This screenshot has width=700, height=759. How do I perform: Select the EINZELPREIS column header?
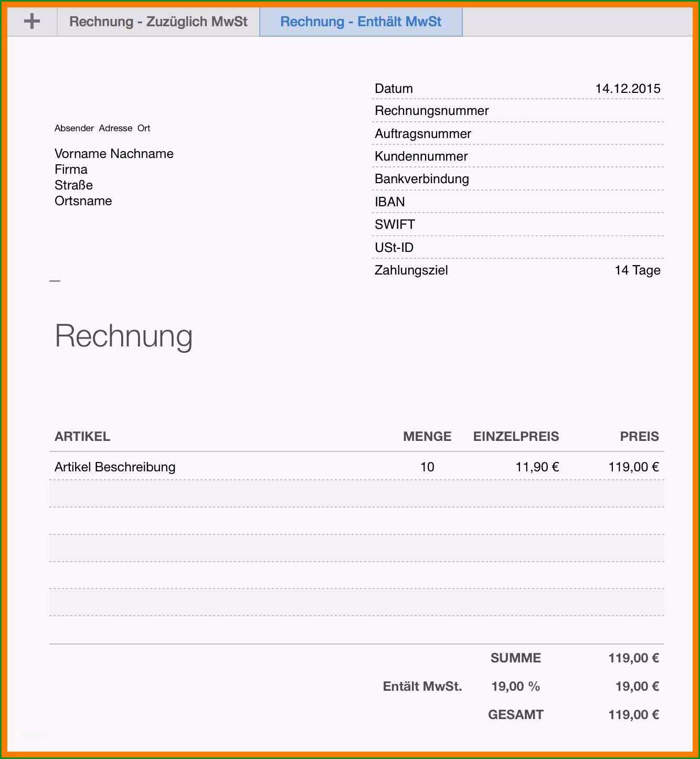(x=516, y=437)
